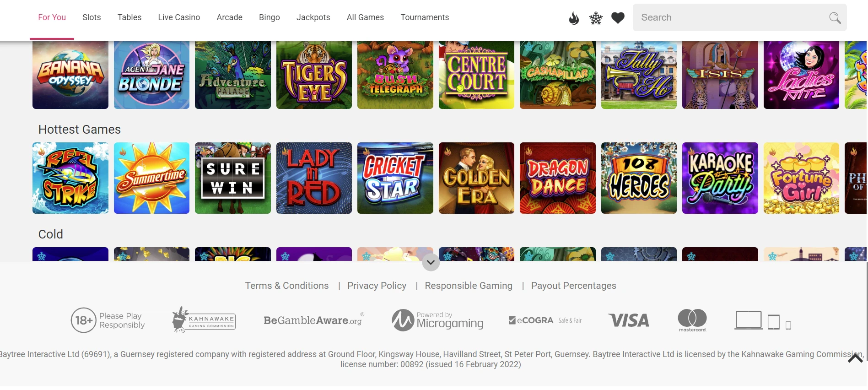Open the Payout Percentages link
This screenshot has width=868, height=390.
pos(574,286)
